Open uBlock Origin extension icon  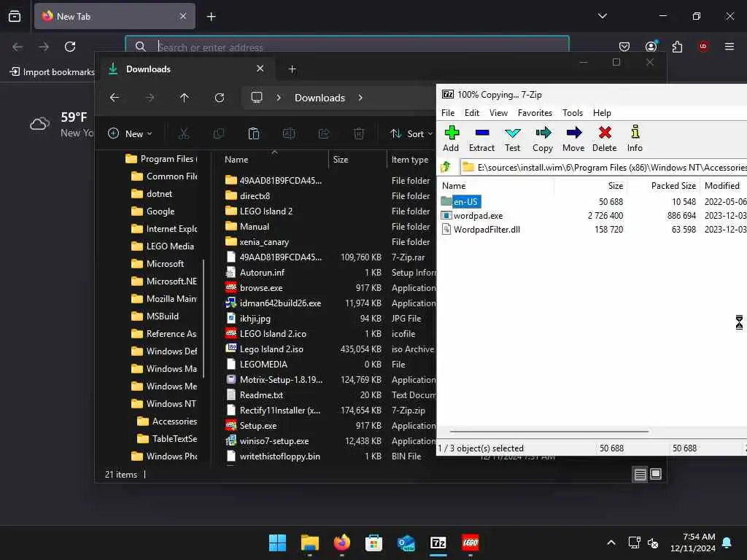[x=703, y=47]
